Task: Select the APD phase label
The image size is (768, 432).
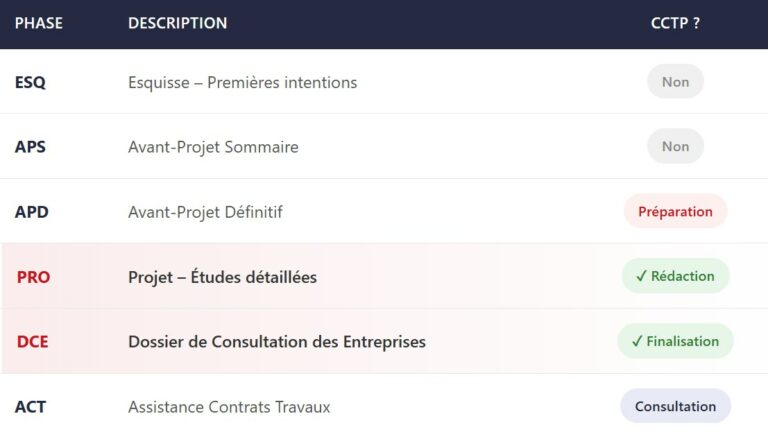Action: 32,212
